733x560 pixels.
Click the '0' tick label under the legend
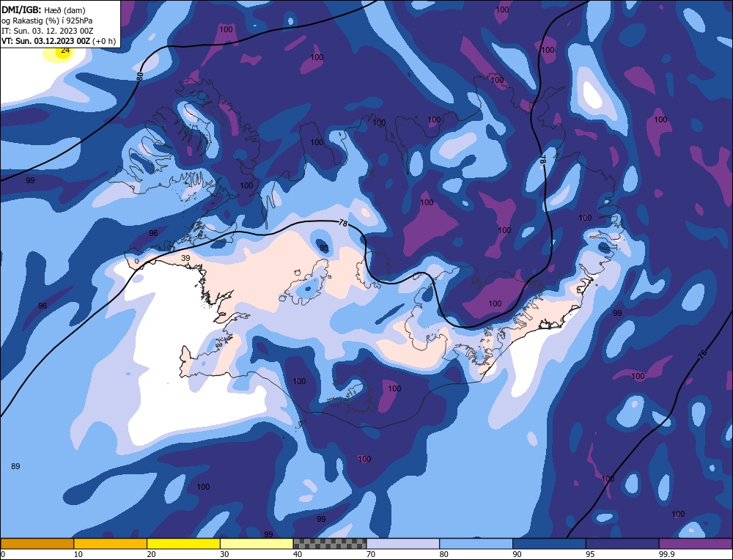click(x=3, y=554)
